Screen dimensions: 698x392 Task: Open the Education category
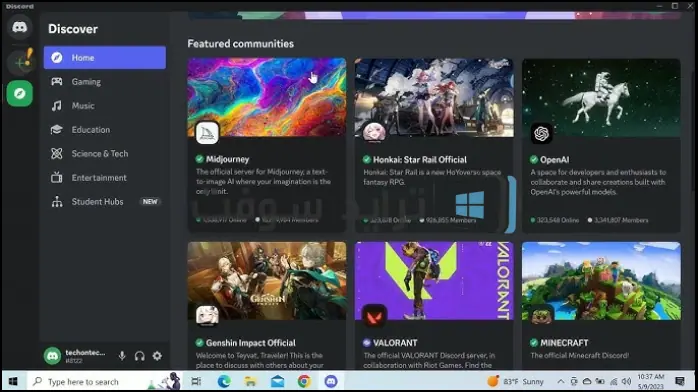pos(105,129)
